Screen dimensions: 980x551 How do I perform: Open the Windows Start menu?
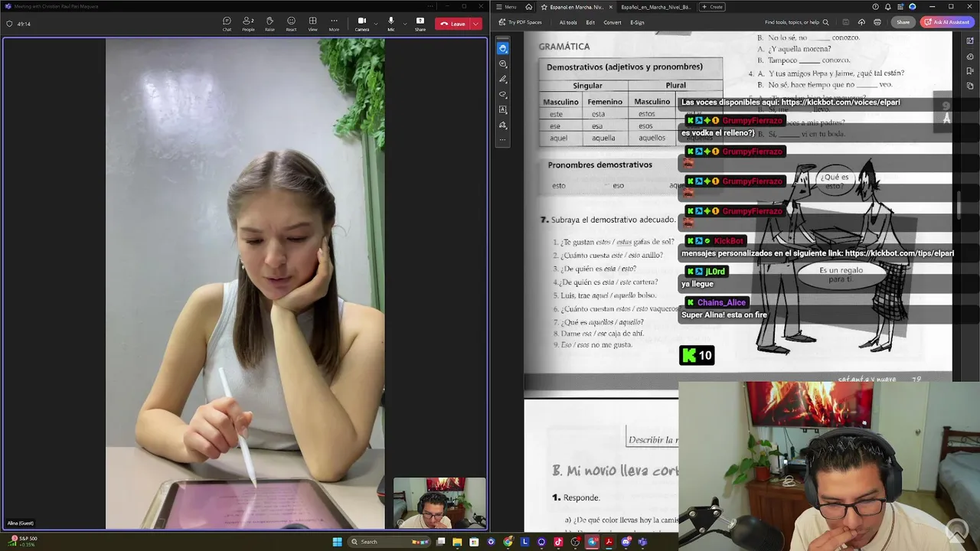338,542
